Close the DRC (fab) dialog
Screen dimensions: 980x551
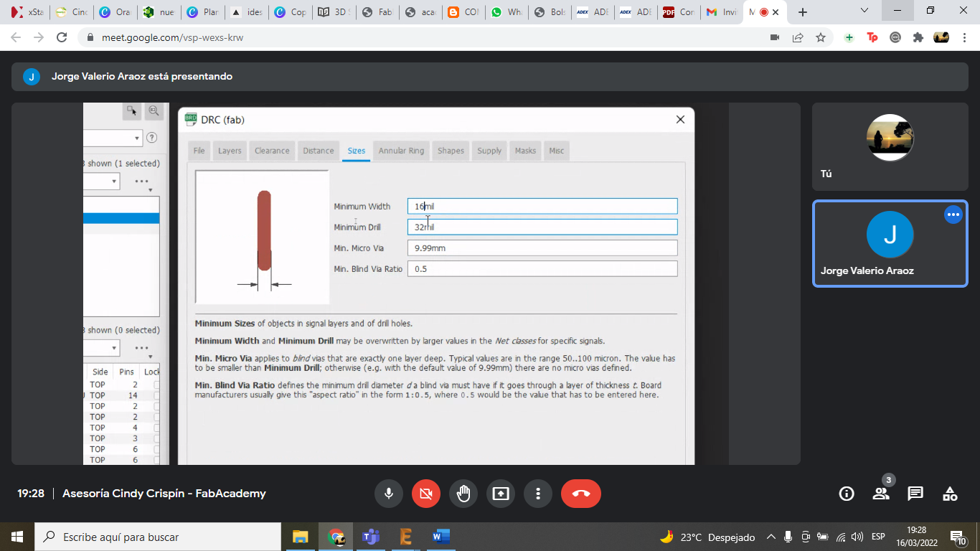pyautogui.click(x=680, y=120)
